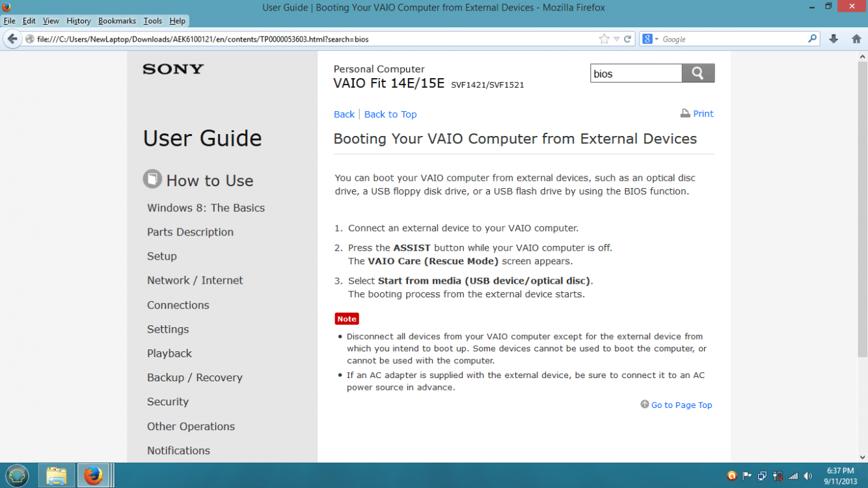The width and height of the screenshot is (868, 488).
Task: Click the User Guide heading
Action: coord(202,138)
